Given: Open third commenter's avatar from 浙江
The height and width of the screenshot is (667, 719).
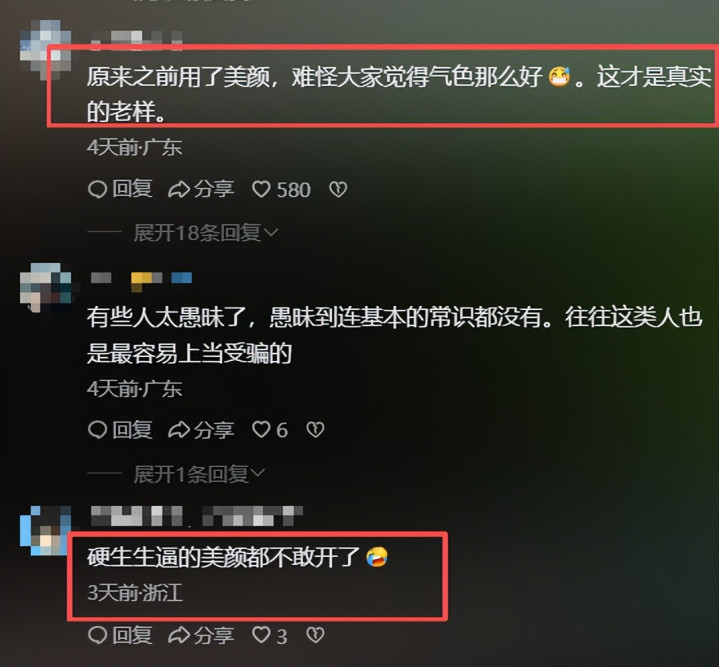Looking at the screenshot, I should coord(45,530).
